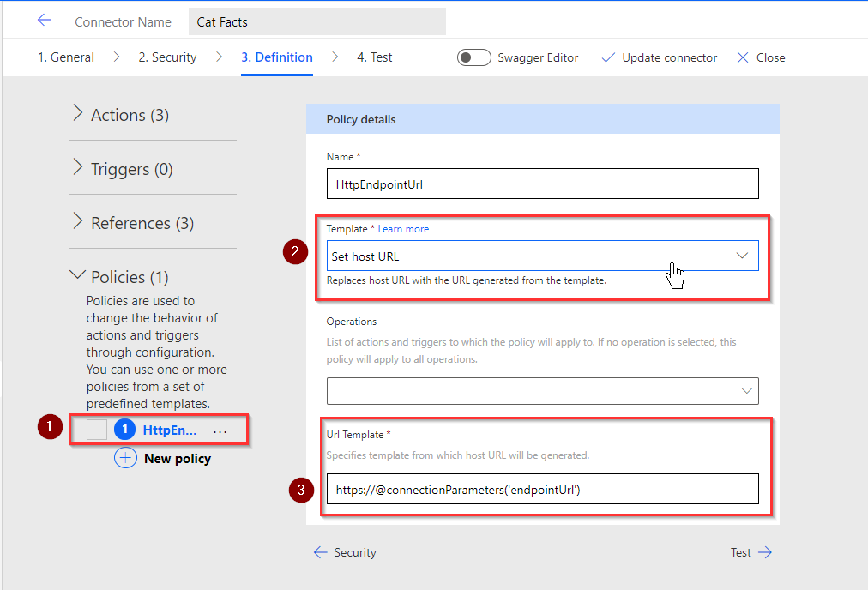Image resolution: width=868 pixels, height=590 pixels.
Task: Open the 1. General step
Action: click(x=66, y=57)
